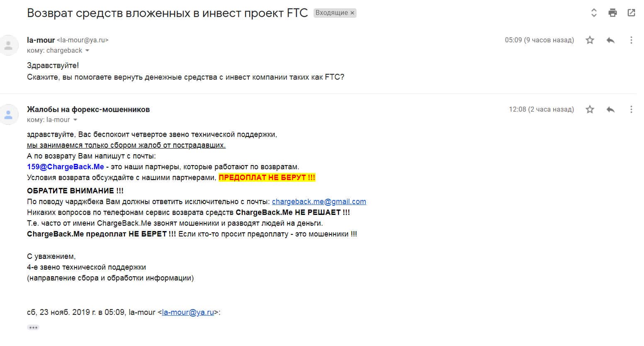
Task: Star the message sent at 05:09
Action: coord(590,40)
